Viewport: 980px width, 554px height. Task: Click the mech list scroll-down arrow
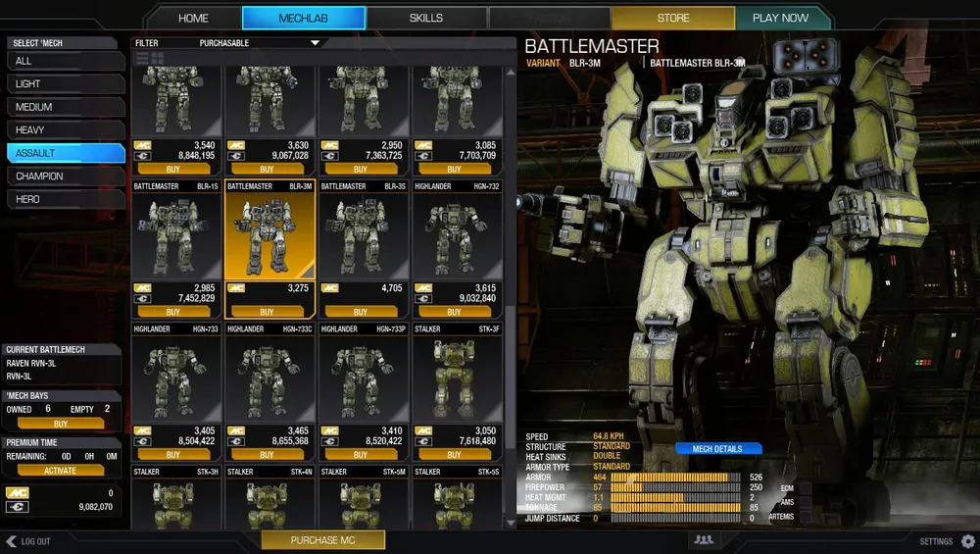511,523
